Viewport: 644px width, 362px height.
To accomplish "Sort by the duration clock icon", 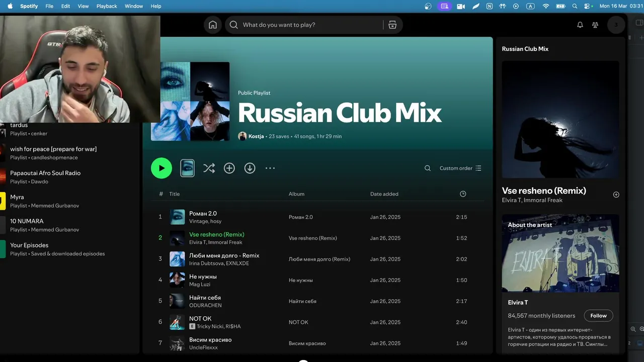I will (x=463, y=194).
